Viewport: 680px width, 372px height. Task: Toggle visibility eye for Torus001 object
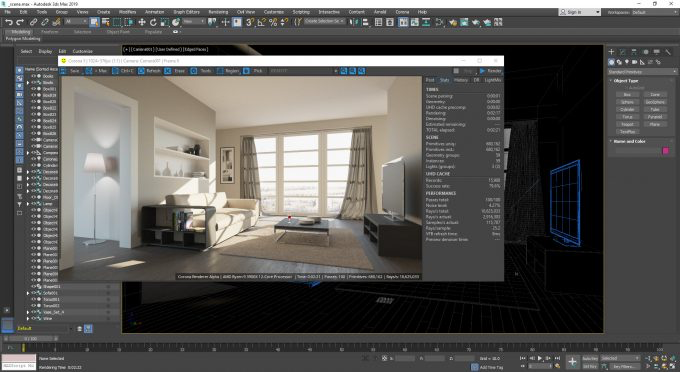[33, 299]
